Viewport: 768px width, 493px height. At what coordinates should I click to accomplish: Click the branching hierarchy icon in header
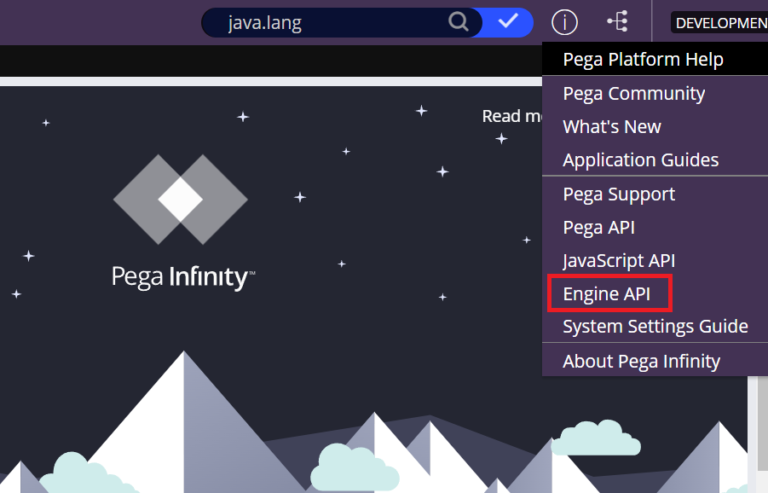[617, 22]
